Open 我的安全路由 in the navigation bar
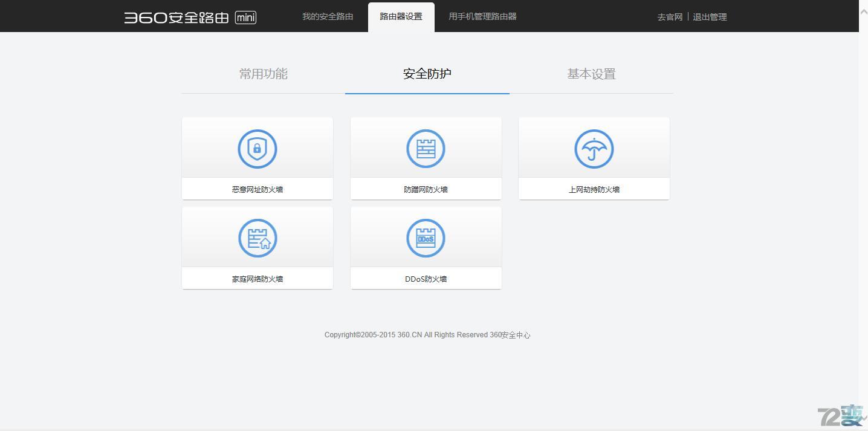 [x=327, y=16]
